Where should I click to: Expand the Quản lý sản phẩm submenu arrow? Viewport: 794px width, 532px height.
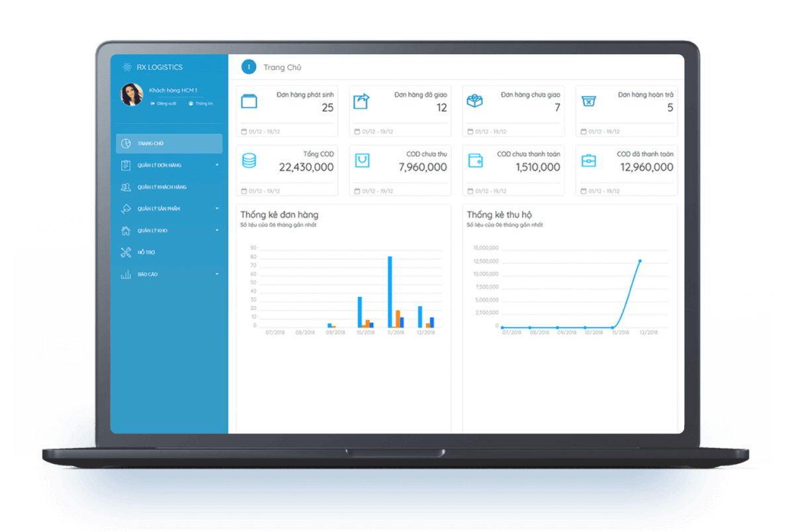point(217,209)
